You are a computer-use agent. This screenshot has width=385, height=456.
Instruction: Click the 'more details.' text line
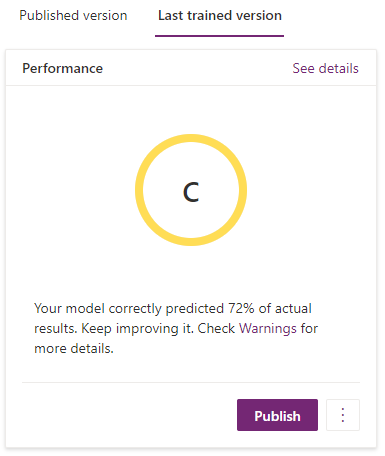(74, 349)
